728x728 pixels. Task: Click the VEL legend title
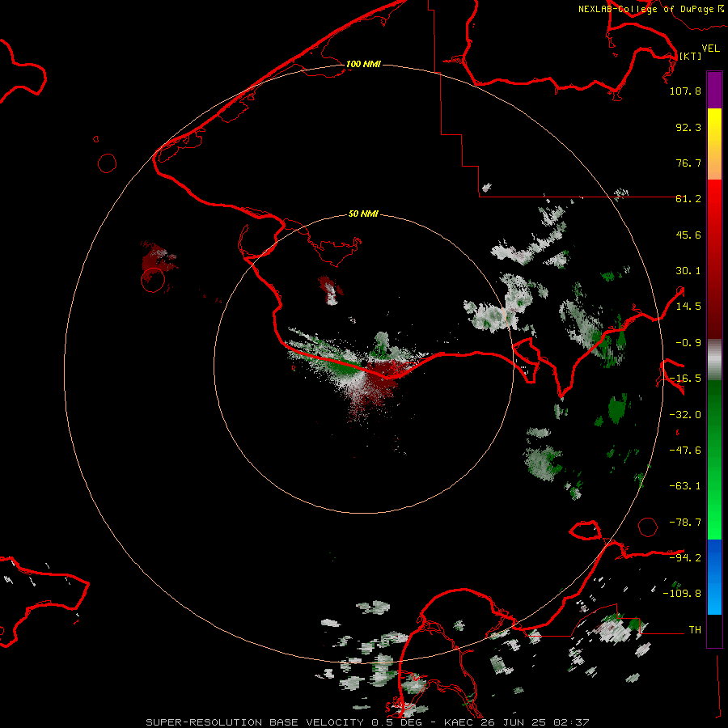point(710,49)
